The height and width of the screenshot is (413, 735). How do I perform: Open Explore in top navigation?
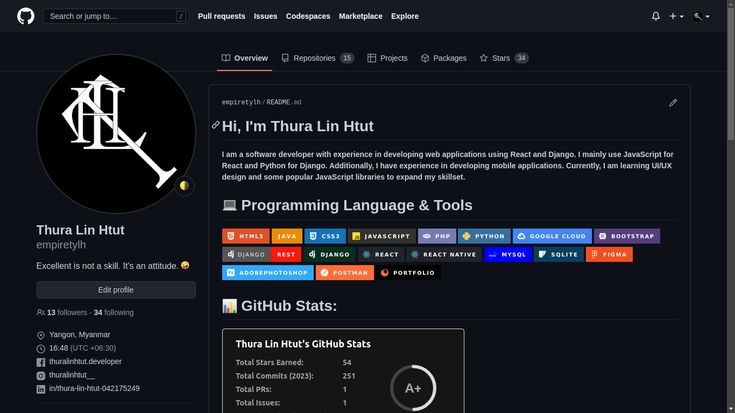tap(405, 16)
